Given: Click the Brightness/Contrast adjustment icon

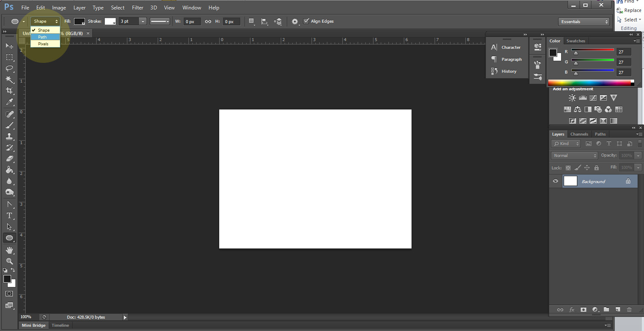Looking at the screenshot, I should [x=572, y=98].
